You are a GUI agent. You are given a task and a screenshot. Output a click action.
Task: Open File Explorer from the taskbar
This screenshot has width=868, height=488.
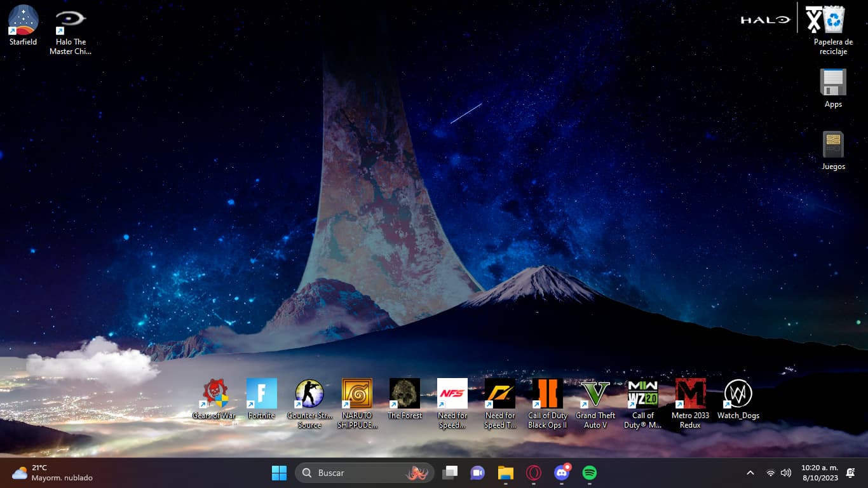tap(505, 473)
